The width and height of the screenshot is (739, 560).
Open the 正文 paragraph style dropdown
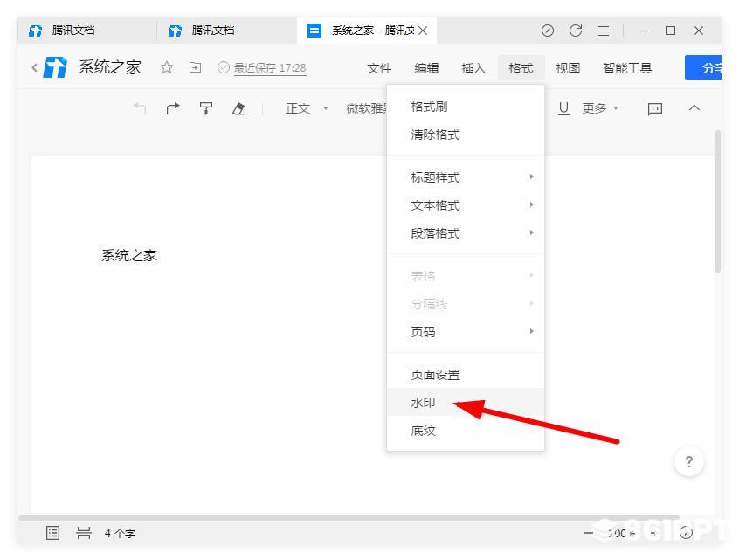307,108
